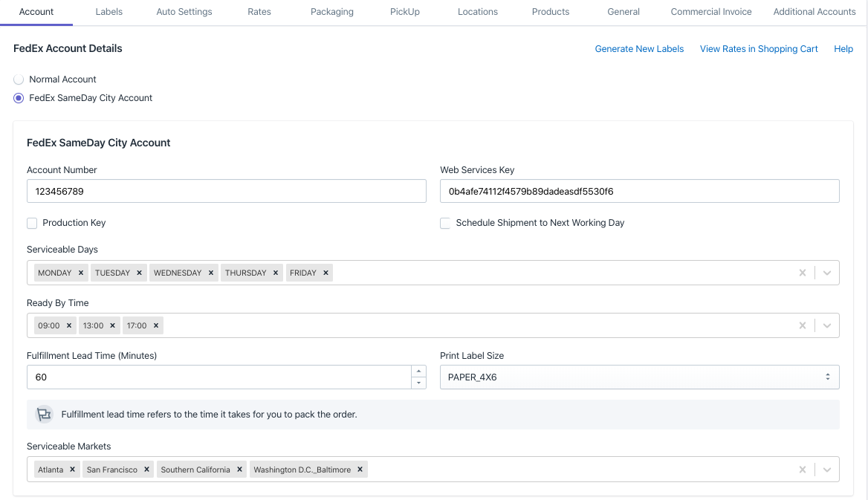This screenshot has height=500, width=868.
Task: Open the Auto Settings tab
Action: click(184, 12)
